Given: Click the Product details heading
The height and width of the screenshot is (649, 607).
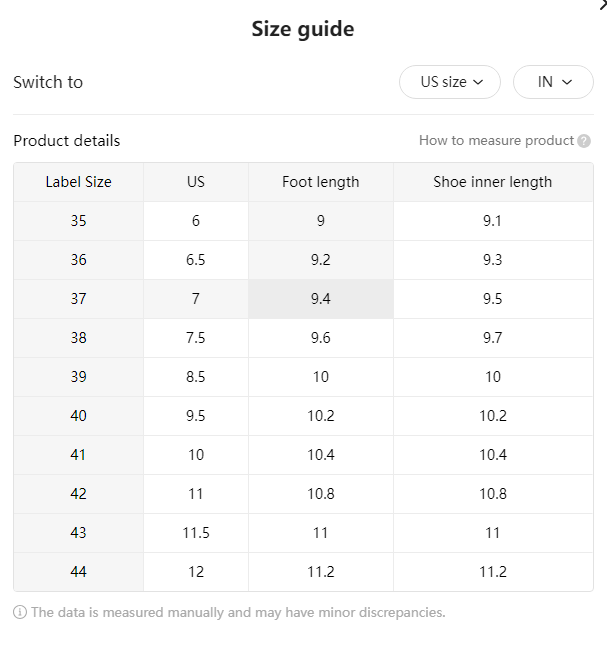Looking at the screenshot, I should [67, 141].
